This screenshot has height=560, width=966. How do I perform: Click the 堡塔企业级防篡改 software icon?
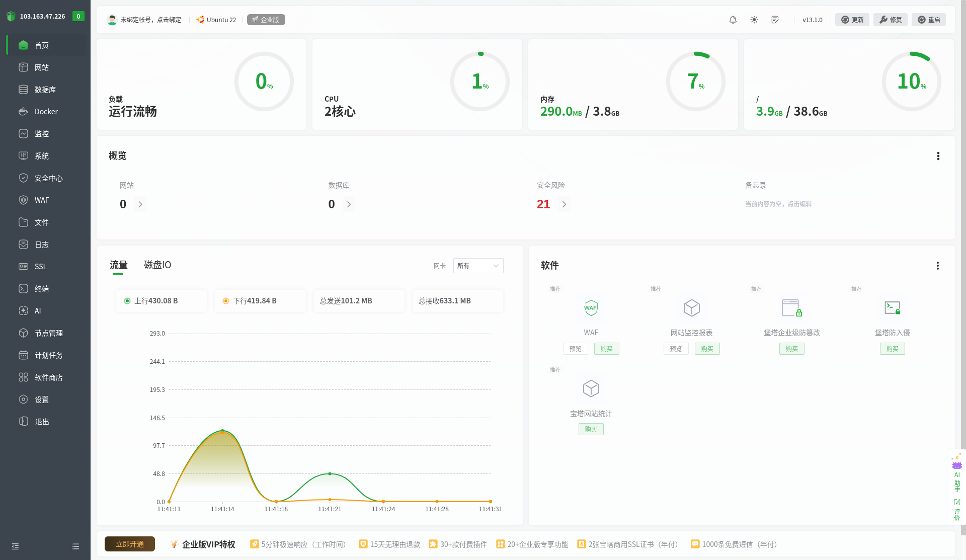792,308
